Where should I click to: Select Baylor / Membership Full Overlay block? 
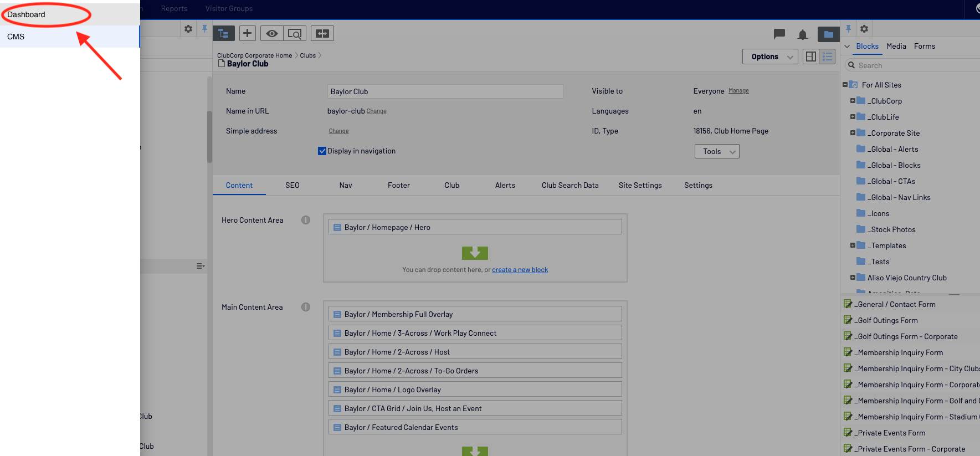pyautogui.click(x=475, y=314)
